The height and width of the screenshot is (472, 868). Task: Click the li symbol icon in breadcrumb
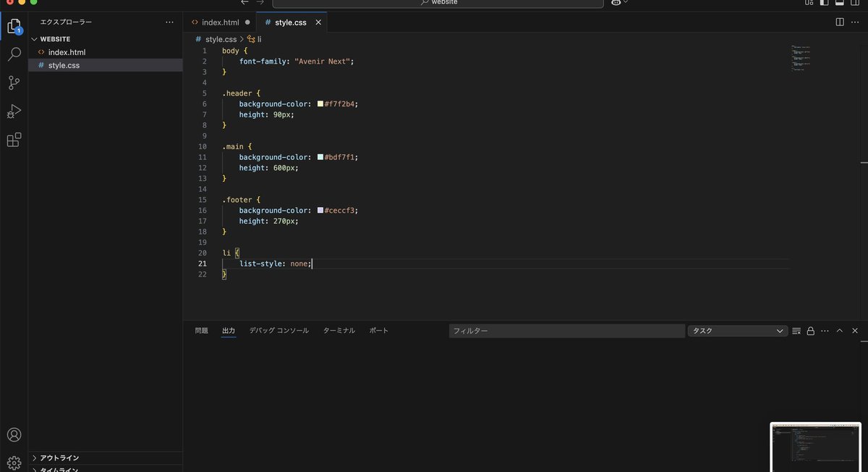click(x=252, y=39)
